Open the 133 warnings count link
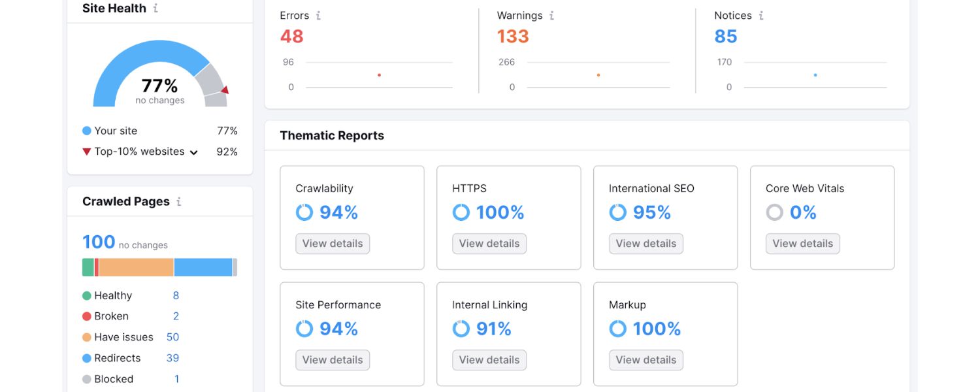The image size is (980, 392). [513, 37]
